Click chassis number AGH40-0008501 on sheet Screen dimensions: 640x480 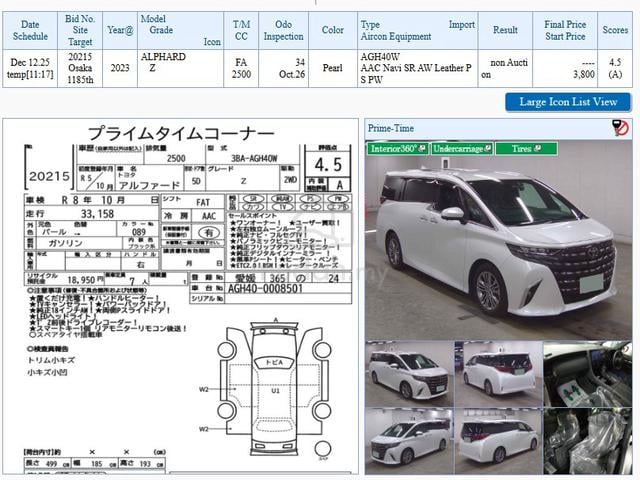coord(265,289)
